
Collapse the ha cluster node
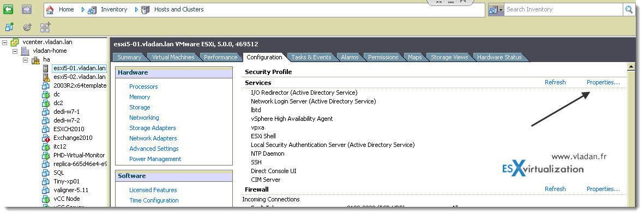(x=25, y=60)
